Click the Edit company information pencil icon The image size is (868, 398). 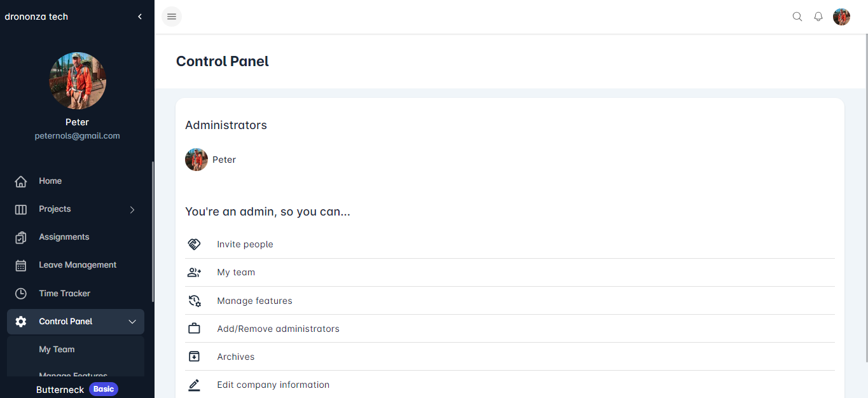(x=194, y=385)
